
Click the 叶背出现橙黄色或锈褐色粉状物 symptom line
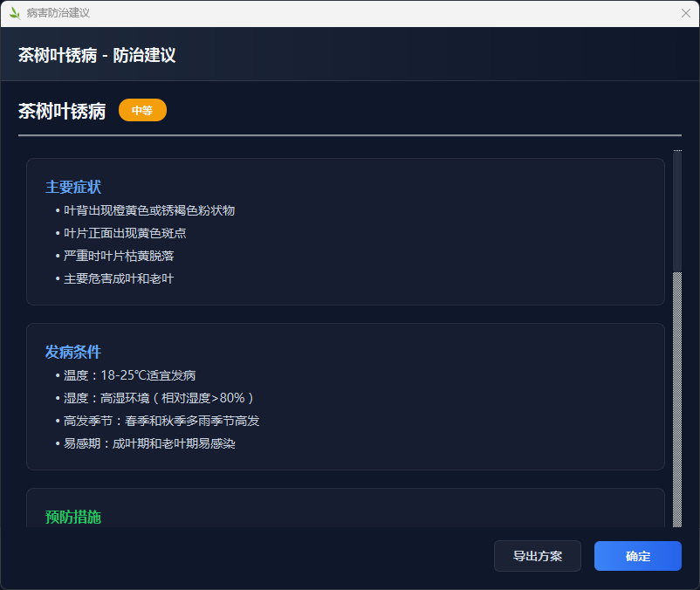148,210
